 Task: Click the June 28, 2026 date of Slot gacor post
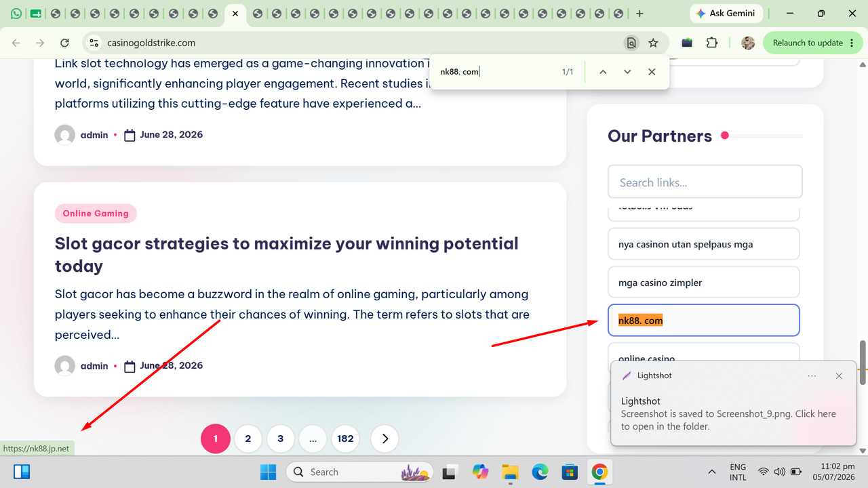(x=171, y=365)
